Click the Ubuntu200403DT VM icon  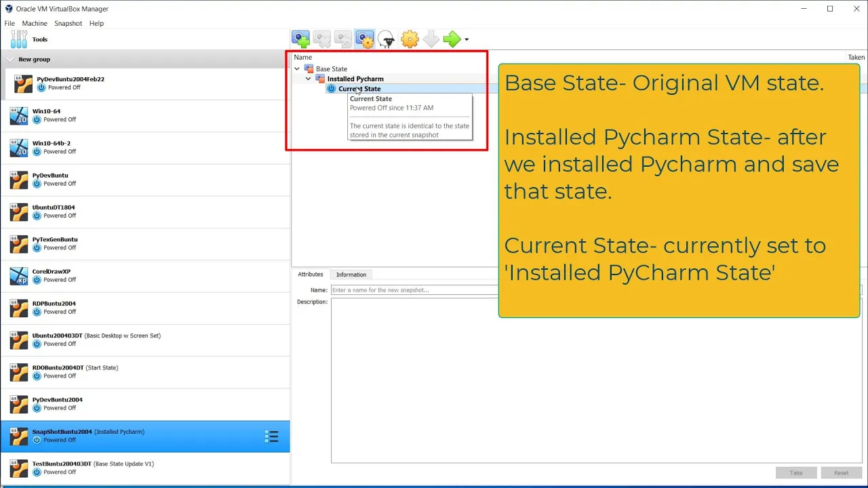19,340
